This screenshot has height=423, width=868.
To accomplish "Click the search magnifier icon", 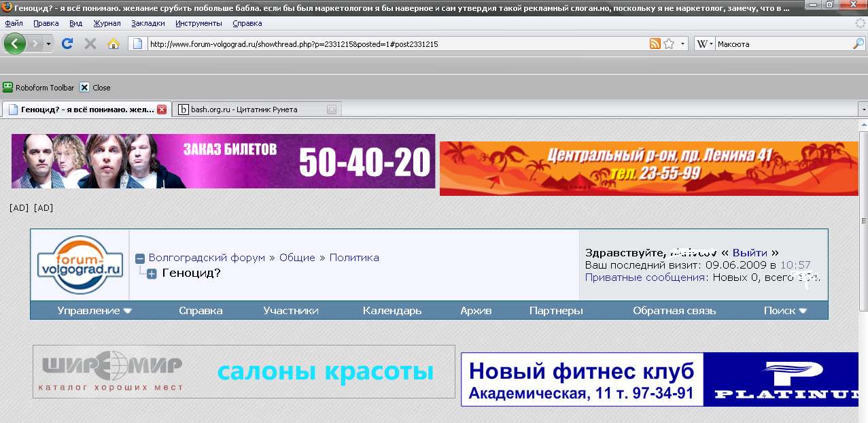I will click(x=858, y=44).
